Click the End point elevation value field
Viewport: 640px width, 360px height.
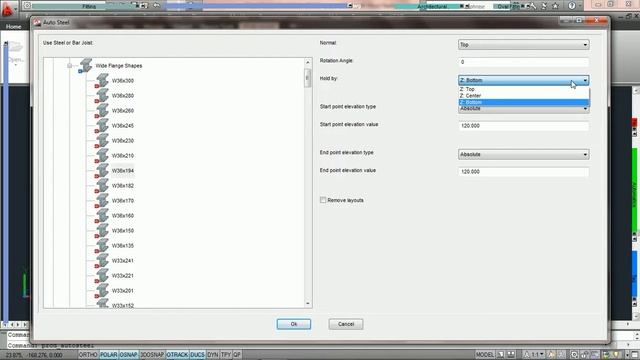(x=523, y=172)
